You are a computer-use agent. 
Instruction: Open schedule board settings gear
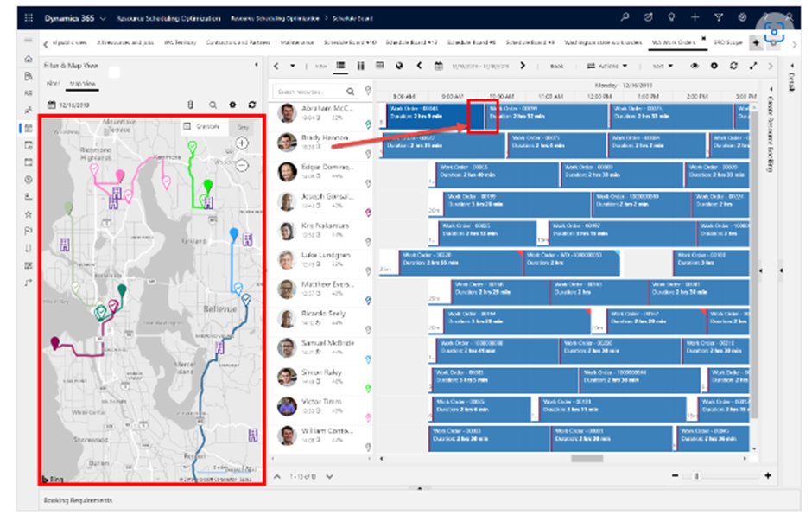pyautogui.click(x=714, y=66)
